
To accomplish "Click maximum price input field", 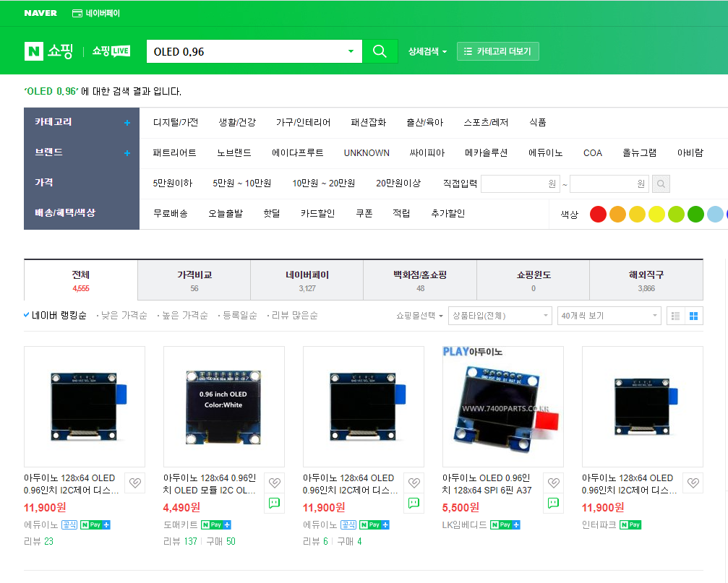I will tap(609, 184).
